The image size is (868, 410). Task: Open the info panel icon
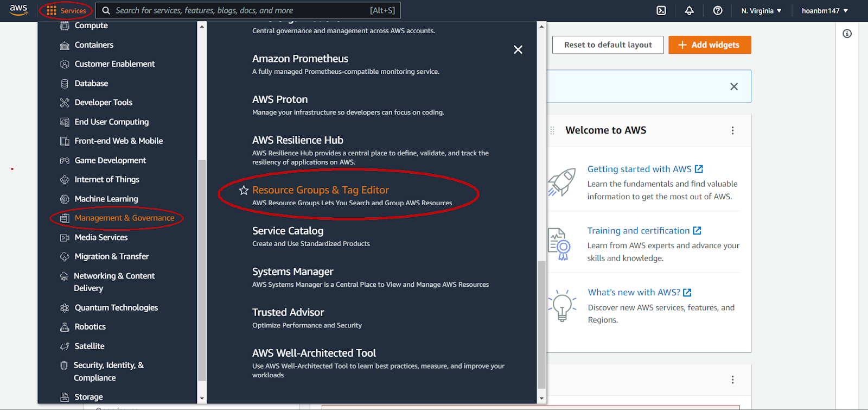pos(847,34)
